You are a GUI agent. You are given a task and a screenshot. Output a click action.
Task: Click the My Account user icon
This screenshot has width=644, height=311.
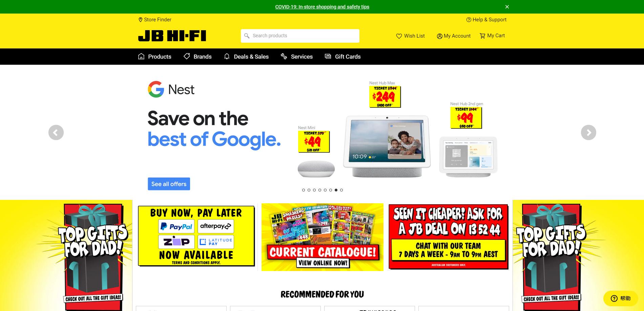tap(440, 36)
